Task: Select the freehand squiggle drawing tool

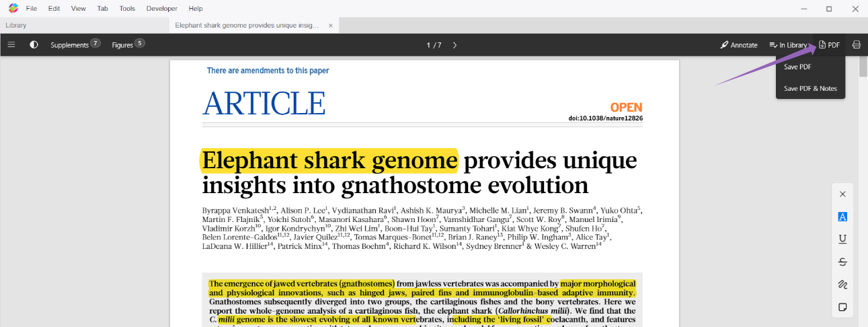Action: 842,285
